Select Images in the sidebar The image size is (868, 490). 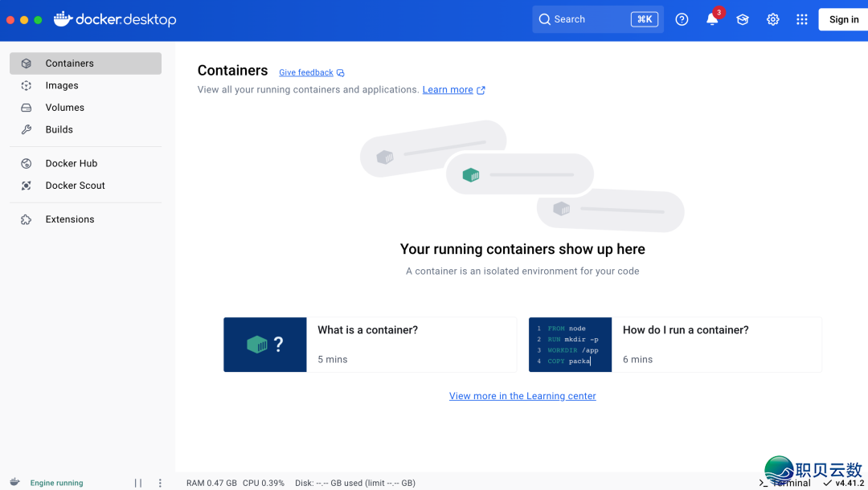[62, 85]
